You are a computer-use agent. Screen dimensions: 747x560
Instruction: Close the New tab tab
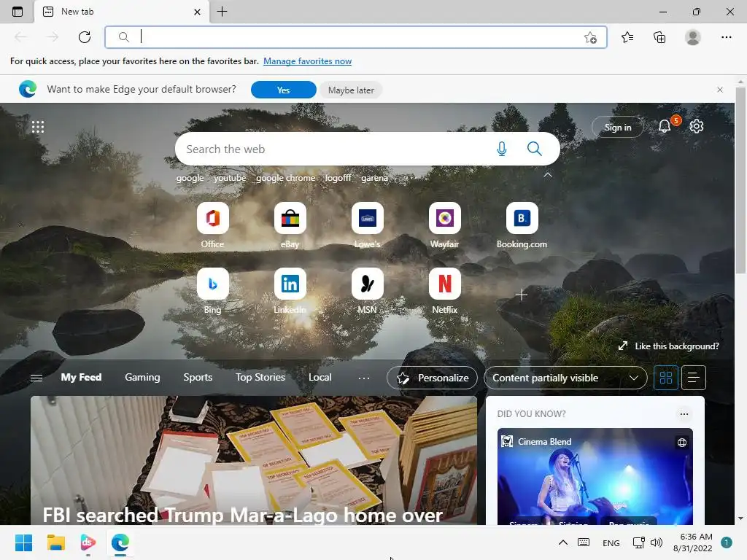[197, 12]
